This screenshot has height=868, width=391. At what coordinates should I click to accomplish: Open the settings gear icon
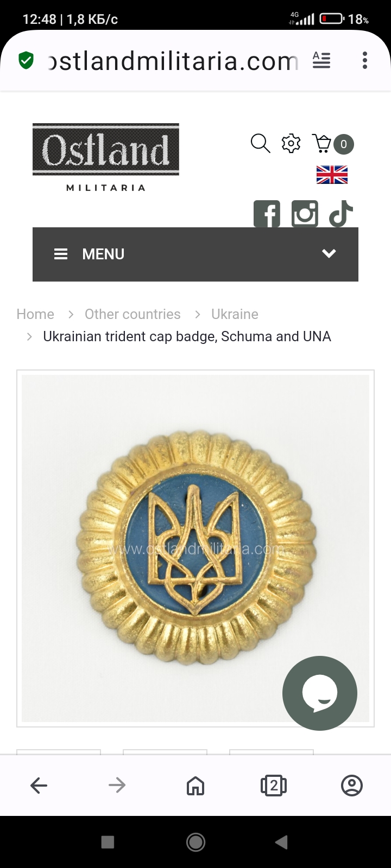(x=291, y=144)
